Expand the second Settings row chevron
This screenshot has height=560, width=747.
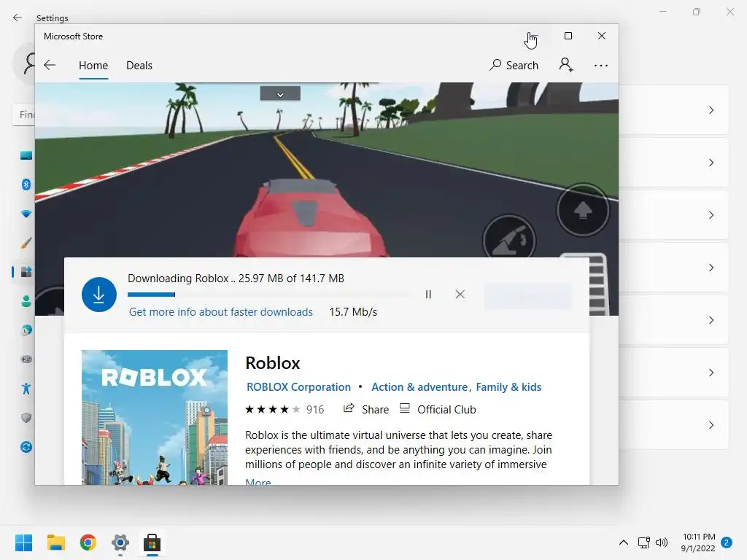coord(711,163)
